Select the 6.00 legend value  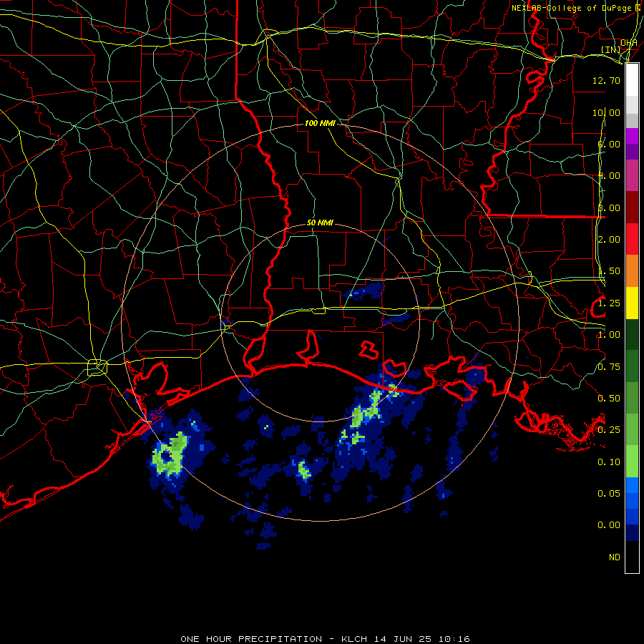pos(609,144)
